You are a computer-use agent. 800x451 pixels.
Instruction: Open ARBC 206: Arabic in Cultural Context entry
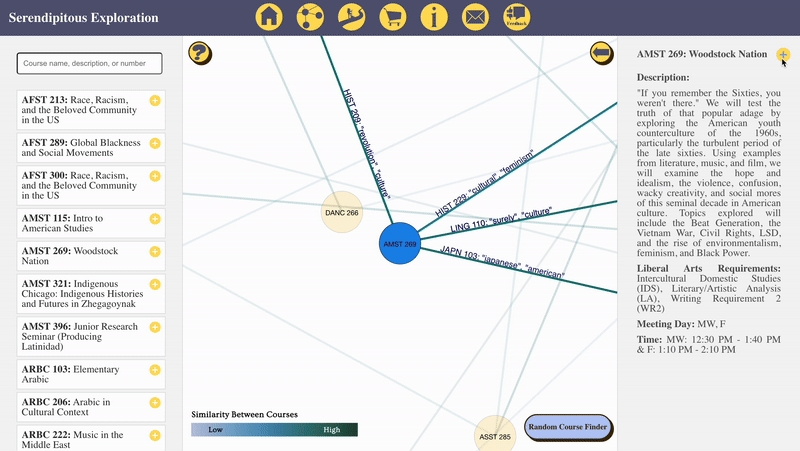coord(91,407)
